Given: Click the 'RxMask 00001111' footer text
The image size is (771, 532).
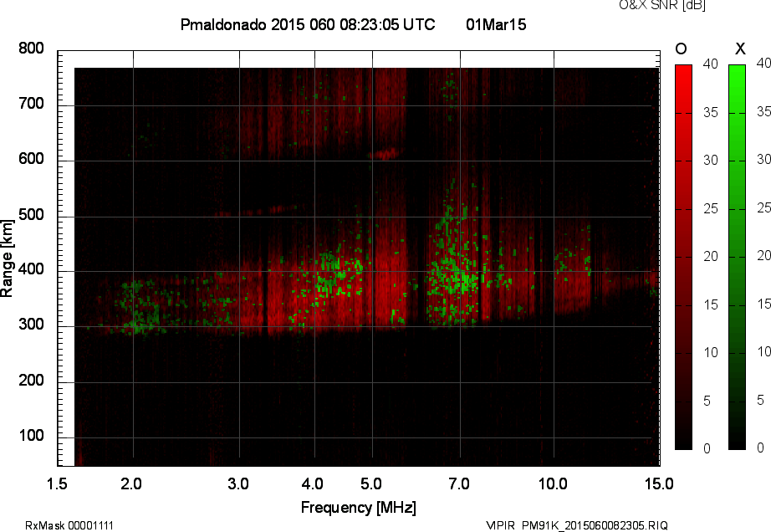Looking at the screenshot, I should 69,525.
